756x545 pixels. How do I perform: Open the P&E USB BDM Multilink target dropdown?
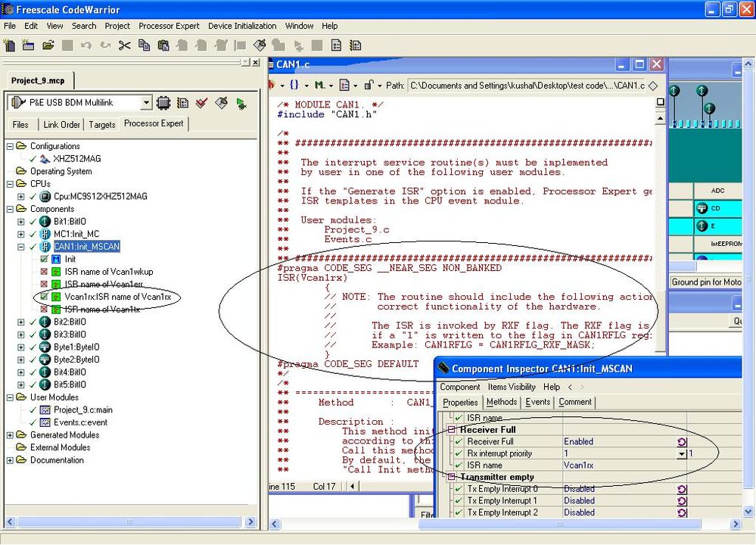pos(146,103)
